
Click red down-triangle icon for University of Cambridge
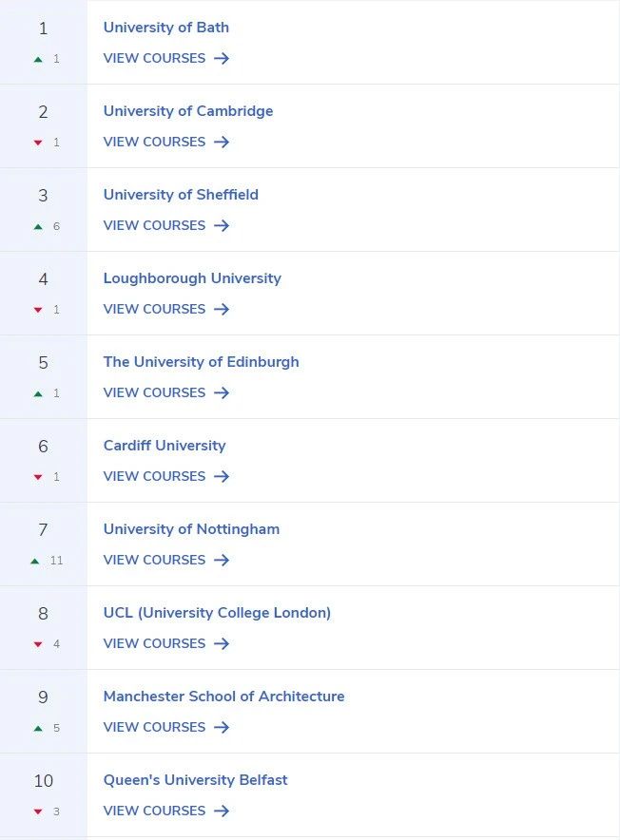[x=38, y=143]
